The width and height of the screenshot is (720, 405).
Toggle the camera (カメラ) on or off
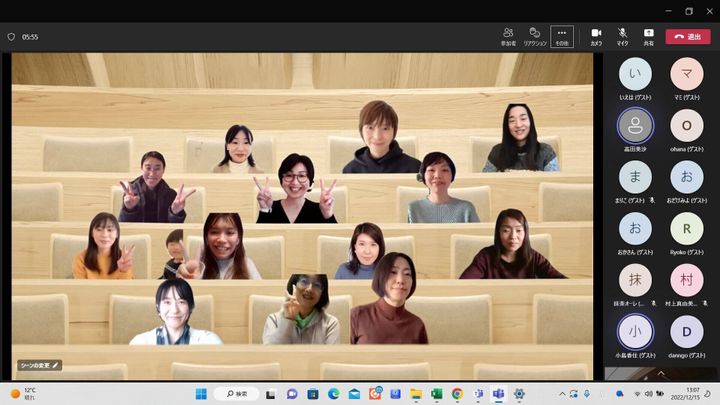(596, 36)
